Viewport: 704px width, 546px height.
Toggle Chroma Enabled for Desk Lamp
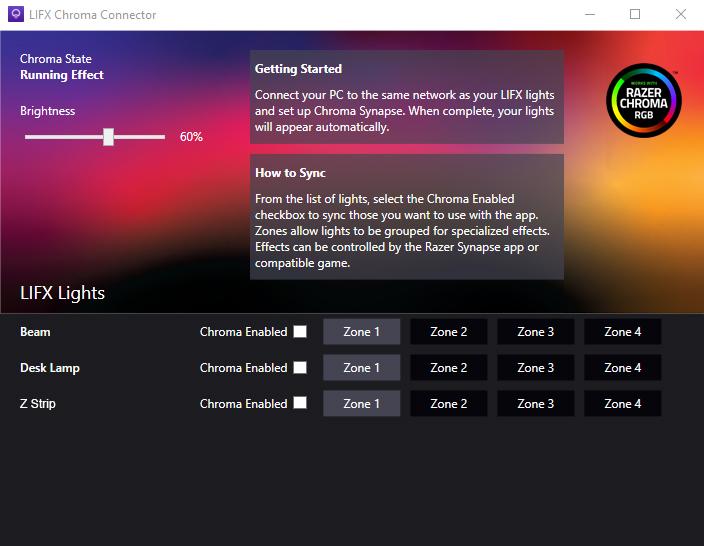[300, 368]
